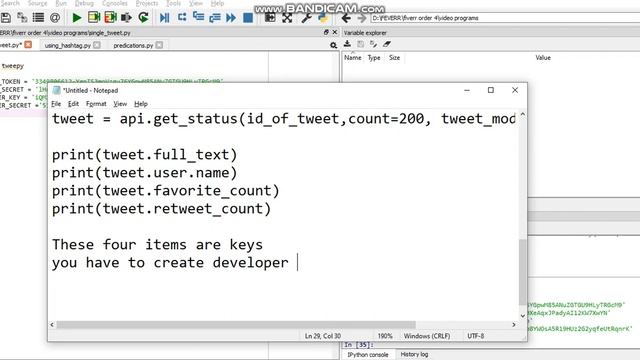The image size is (640, 360).
Task: Go back with the left arrow icon
Action: click(x=346, y=18)
